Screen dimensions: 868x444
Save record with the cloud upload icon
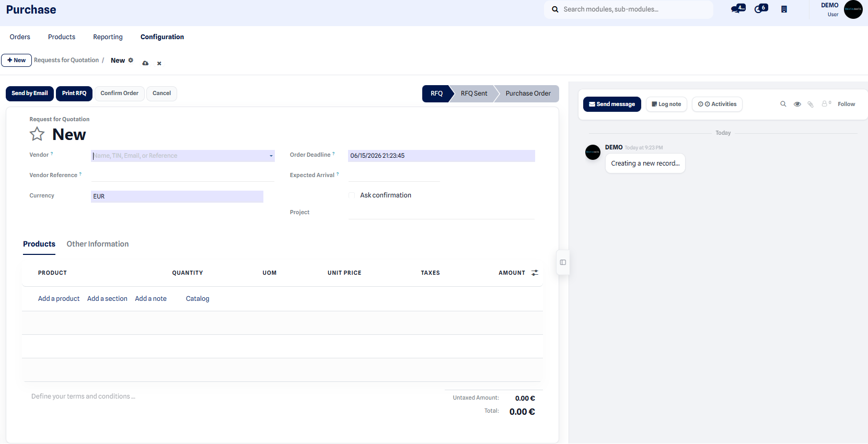145,63
